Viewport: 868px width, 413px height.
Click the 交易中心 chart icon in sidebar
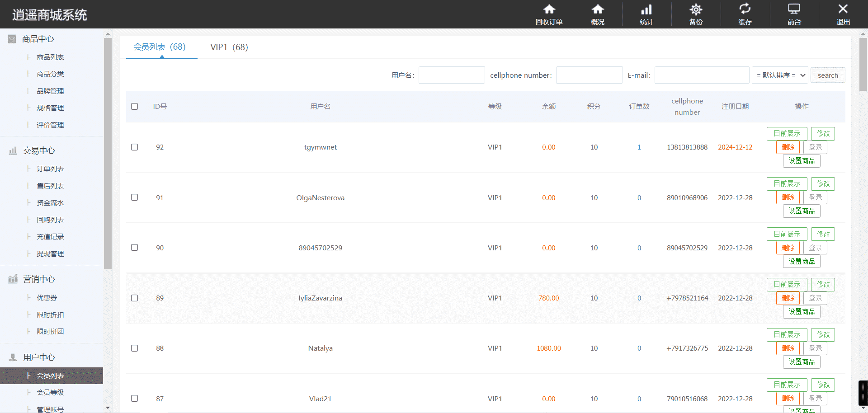13,150
